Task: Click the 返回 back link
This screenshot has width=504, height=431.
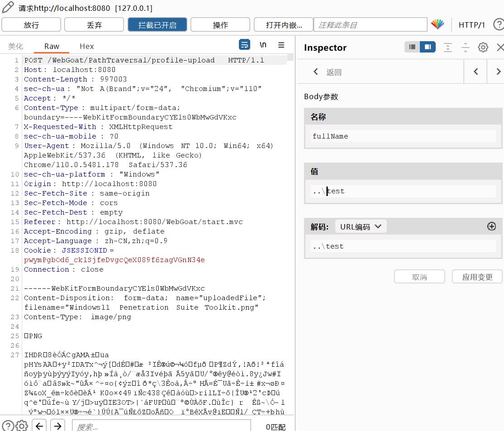Action: (x=328, y=72)
